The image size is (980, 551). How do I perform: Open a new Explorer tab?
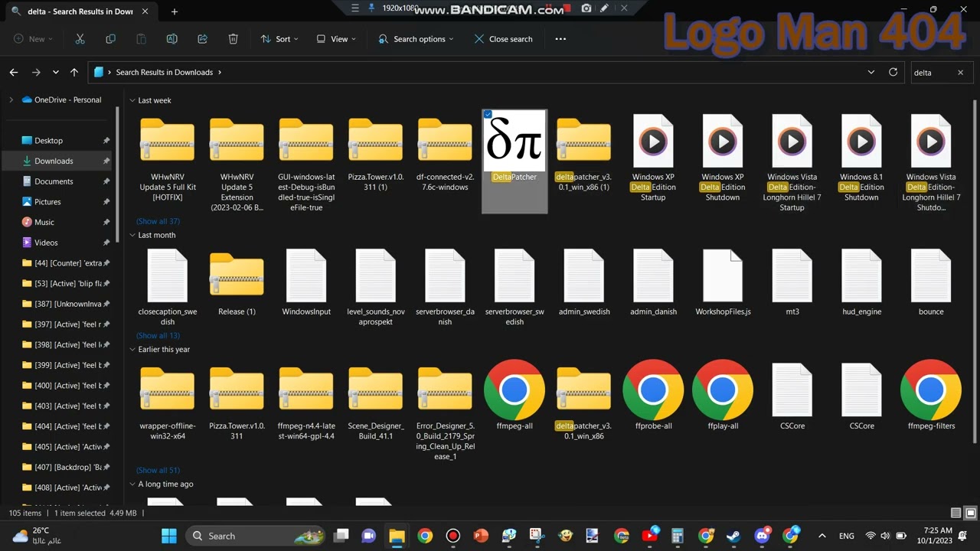[175, 11]
